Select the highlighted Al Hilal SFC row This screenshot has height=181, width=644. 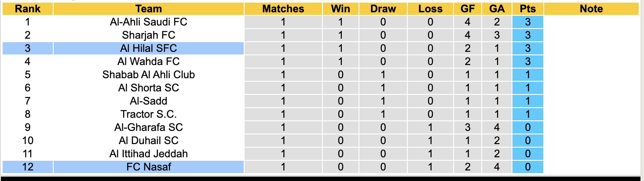(149, 48)
